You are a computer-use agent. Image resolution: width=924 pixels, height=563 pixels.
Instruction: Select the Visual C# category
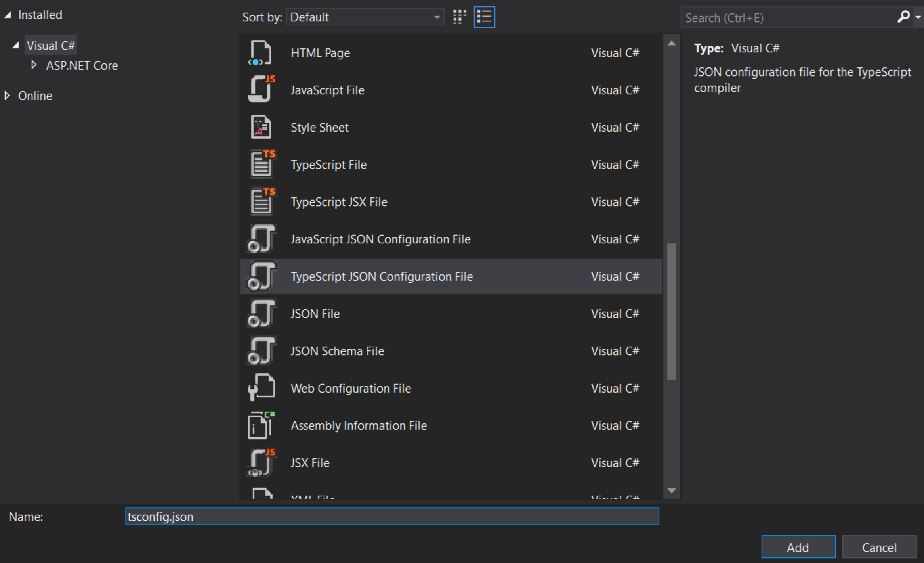pyautogui.click(x=50, y=45)
